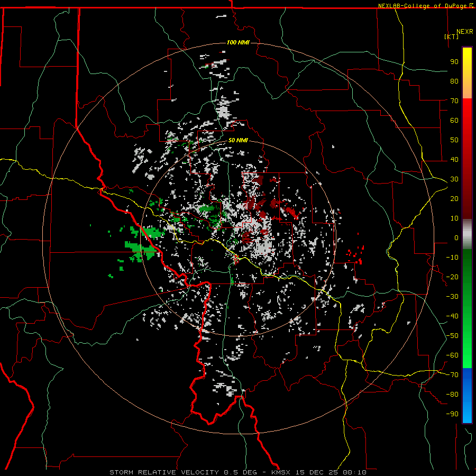
Task: Click STORM RELATIVE VELOCITY product title
Action: (x=164, y=472)
